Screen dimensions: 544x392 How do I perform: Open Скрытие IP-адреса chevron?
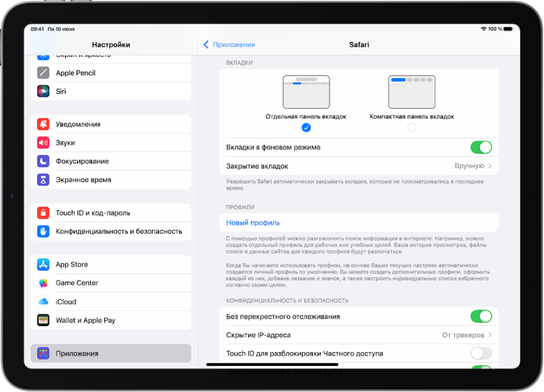point(490,335)
